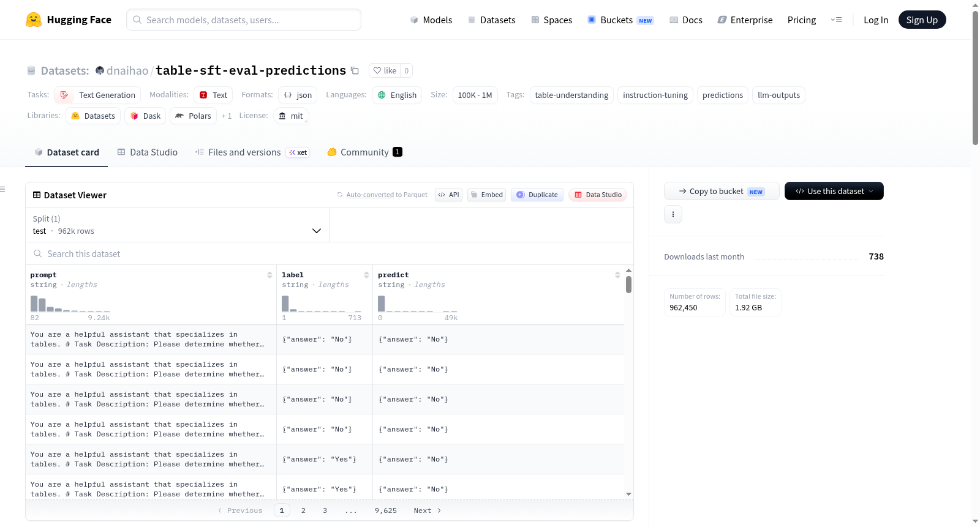980x527 pixels.
Task: Sort by the label column sort icon
Action: click(x=366, y=275)
